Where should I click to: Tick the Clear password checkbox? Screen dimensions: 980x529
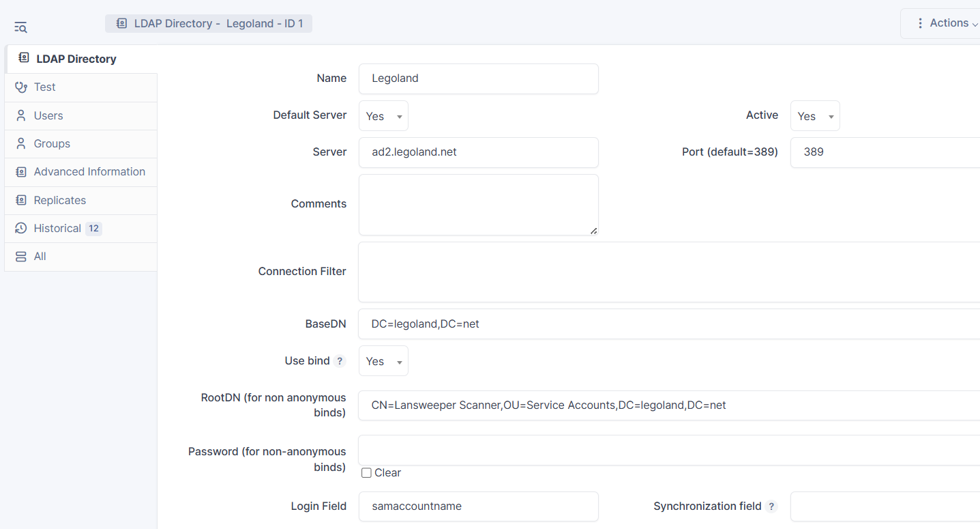tap(366, 473)
